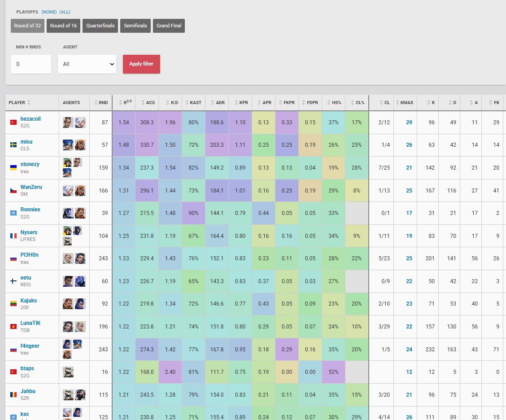Open stonezy player profile
506x420 pixels.
click(x=30, y=164)
